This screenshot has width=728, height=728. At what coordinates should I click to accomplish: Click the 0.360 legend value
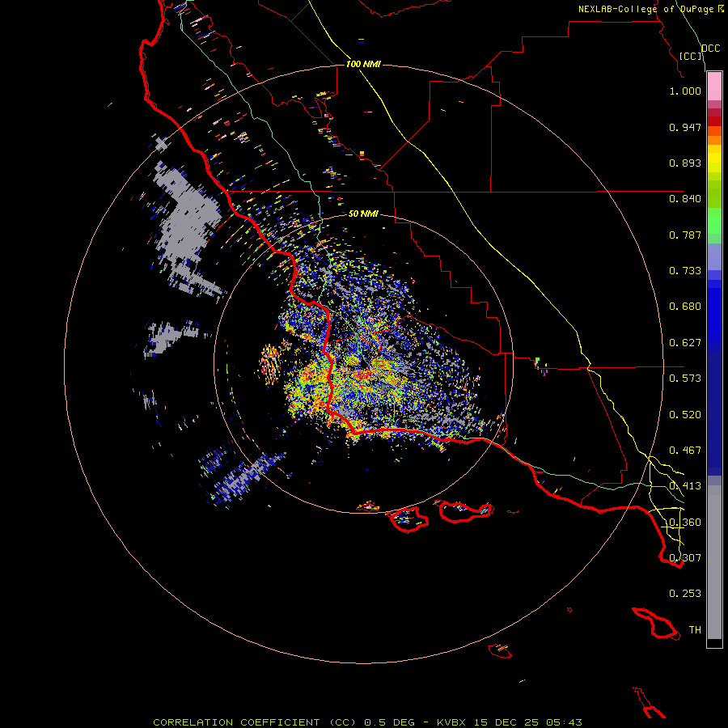click(685, 523)
